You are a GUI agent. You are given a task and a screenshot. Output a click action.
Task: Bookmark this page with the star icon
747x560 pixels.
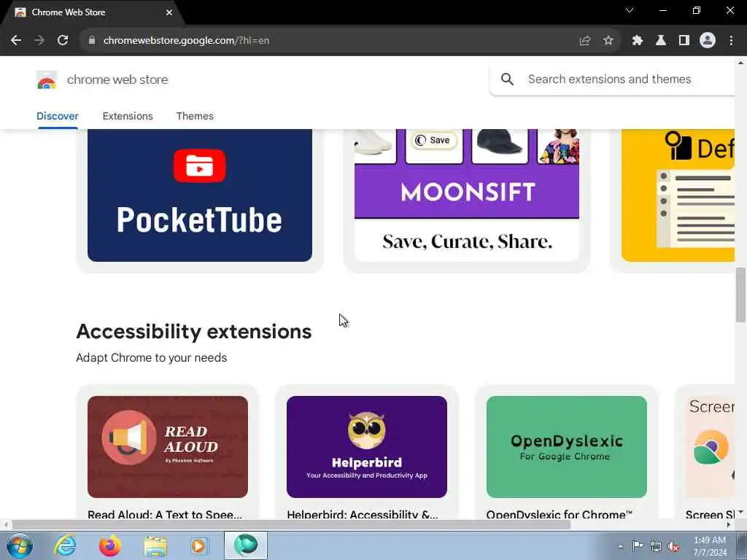click(608, 41)
